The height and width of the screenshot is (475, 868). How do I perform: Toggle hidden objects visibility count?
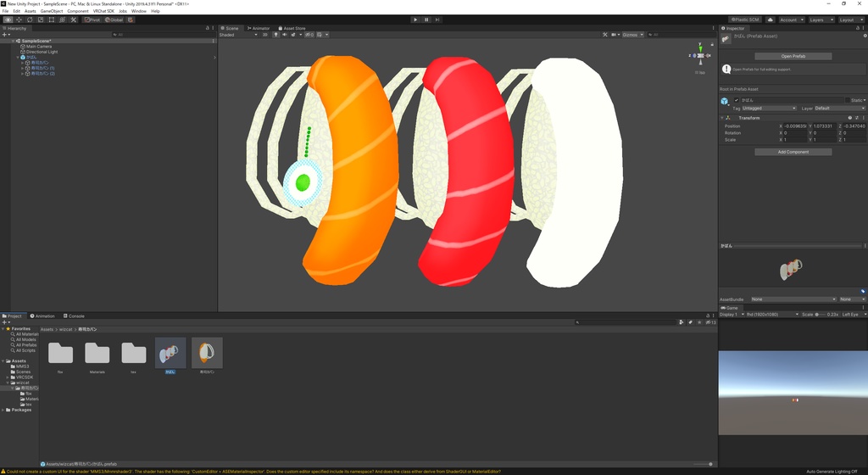309,35
